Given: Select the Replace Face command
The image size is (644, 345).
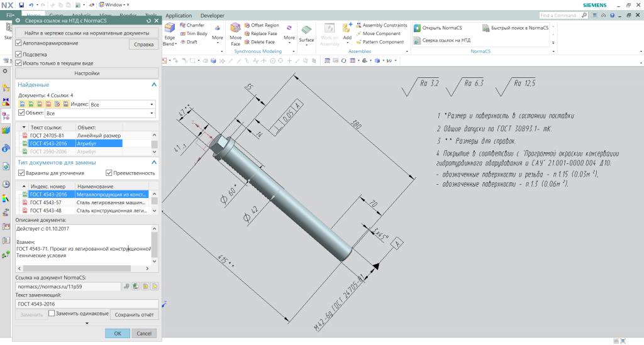Looking at the screenshot, I should tap(261, 34).
